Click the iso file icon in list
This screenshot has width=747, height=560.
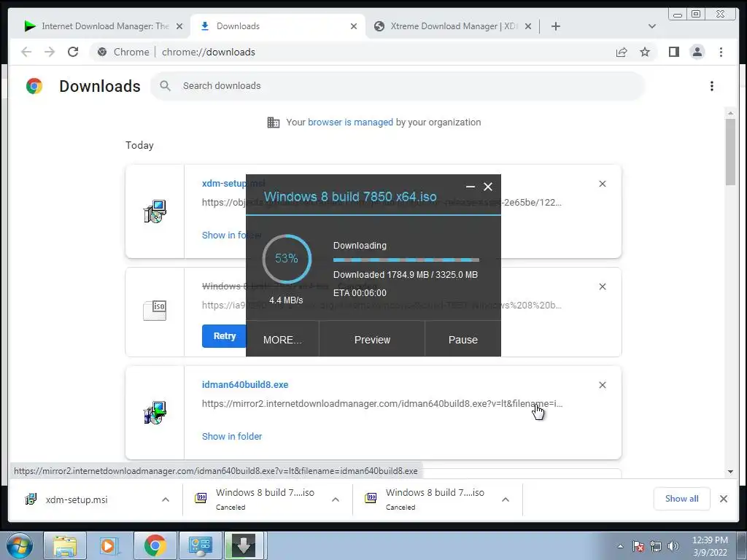(155, 311)
